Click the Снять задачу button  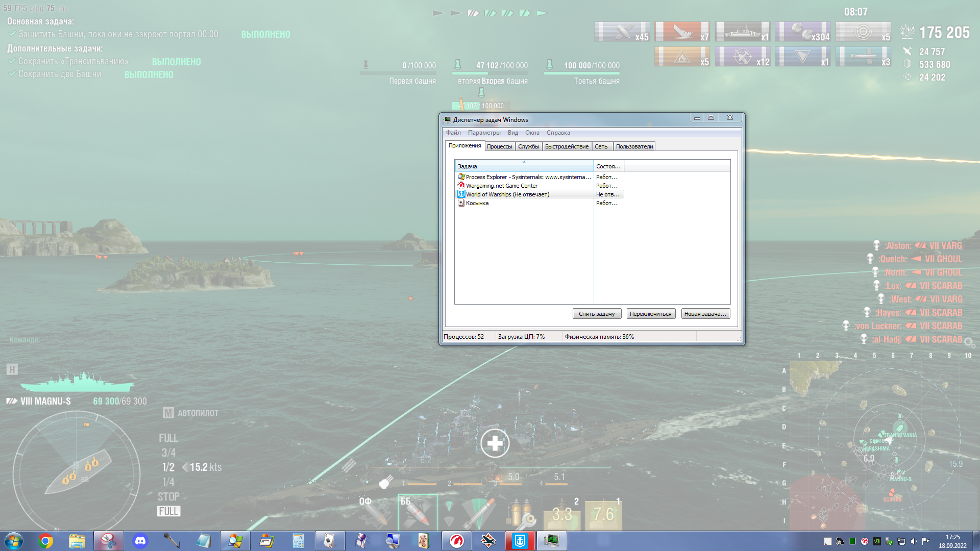coord(597,314)
